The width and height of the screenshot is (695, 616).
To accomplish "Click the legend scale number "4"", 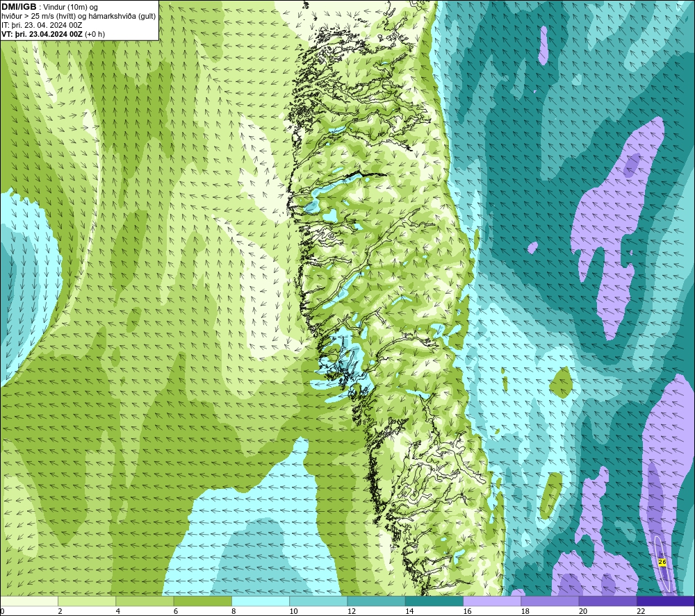I will coord(118,611).
